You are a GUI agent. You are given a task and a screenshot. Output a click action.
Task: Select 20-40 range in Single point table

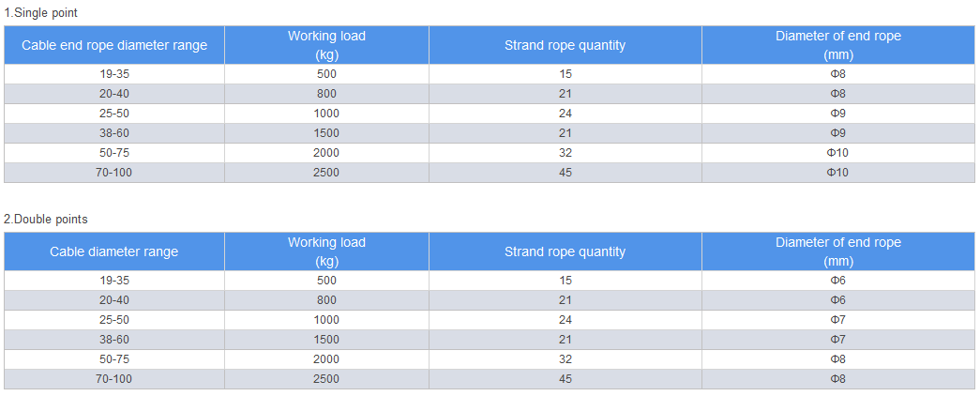pos(114,94)
